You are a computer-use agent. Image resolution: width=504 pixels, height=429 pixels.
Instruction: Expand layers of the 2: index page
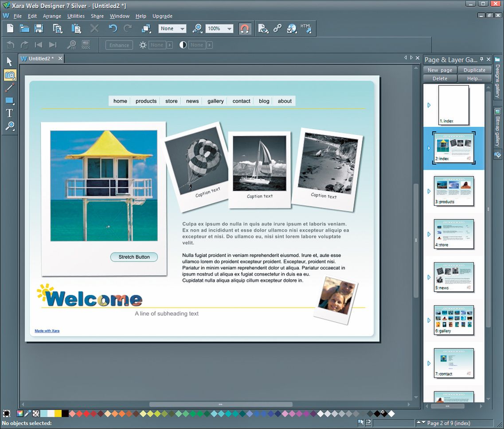coord(429,148)
